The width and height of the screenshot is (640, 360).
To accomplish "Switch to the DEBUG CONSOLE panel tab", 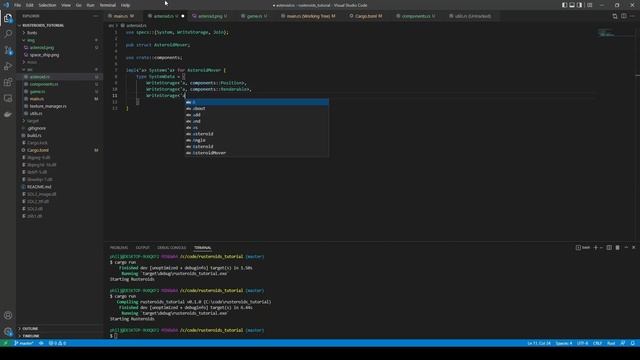I will (x=171, y=248).
